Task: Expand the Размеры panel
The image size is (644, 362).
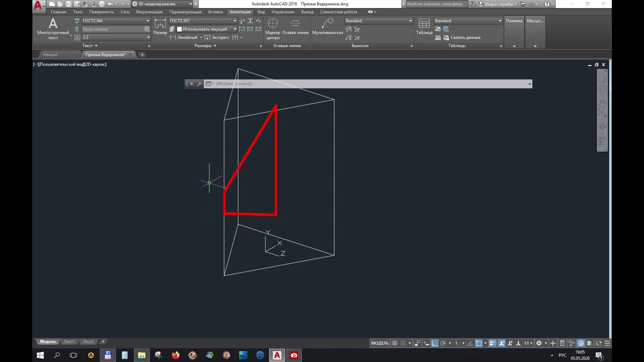Action: pos(205,46)
